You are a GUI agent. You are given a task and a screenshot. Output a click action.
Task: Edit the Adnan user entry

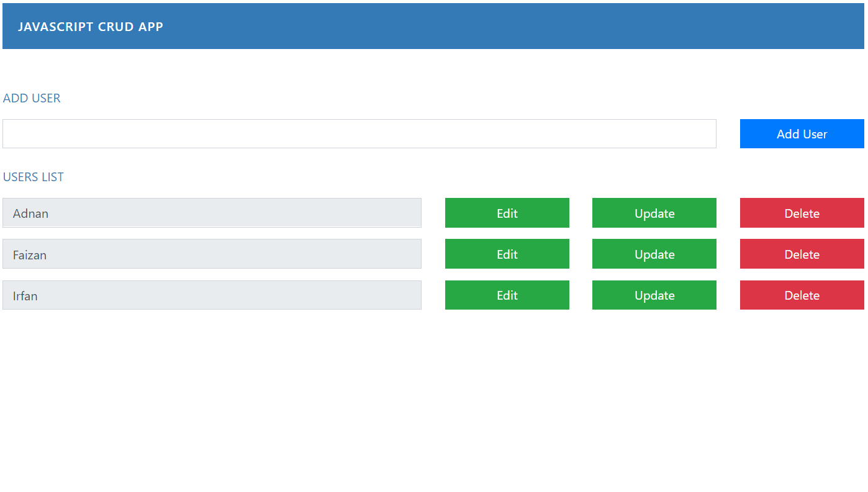point(507,213)
